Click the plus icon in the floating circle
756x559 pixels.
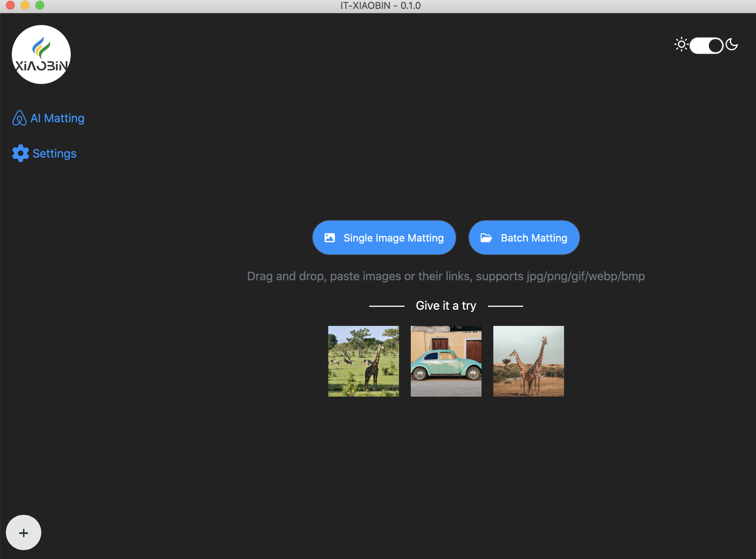24,533
